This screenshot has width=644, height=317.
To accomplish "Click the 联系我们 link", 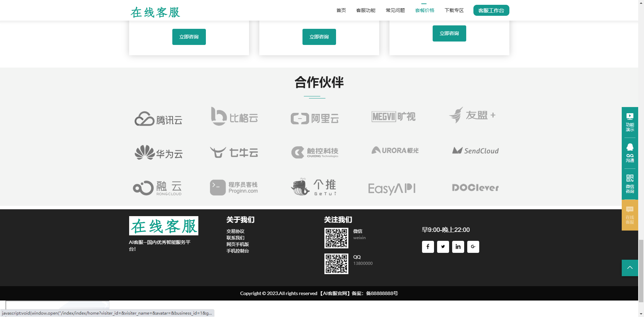I will click(235, 237).
